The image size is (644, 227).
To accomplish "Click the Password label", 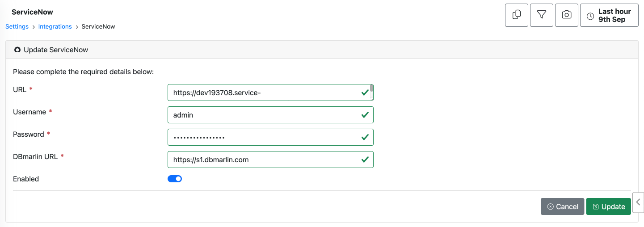I will tap(29, 134).
